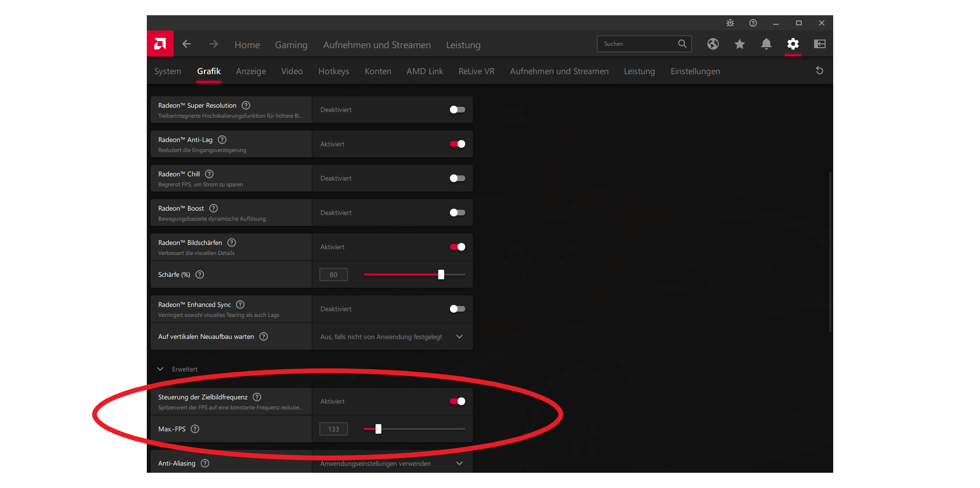Switch to the Konten tab

[378, 71]
